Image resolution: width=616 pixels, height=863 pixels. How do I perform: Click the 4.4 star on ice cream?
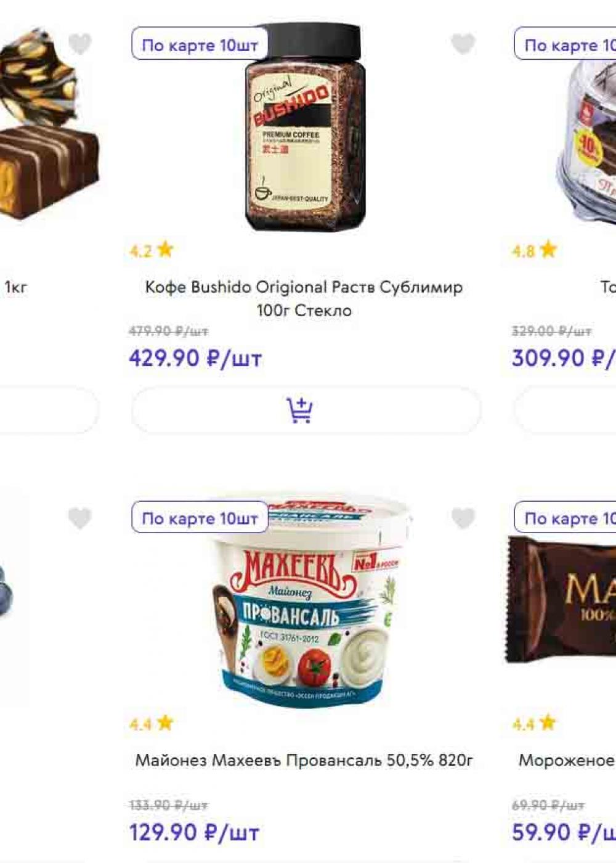pos(535,723)
